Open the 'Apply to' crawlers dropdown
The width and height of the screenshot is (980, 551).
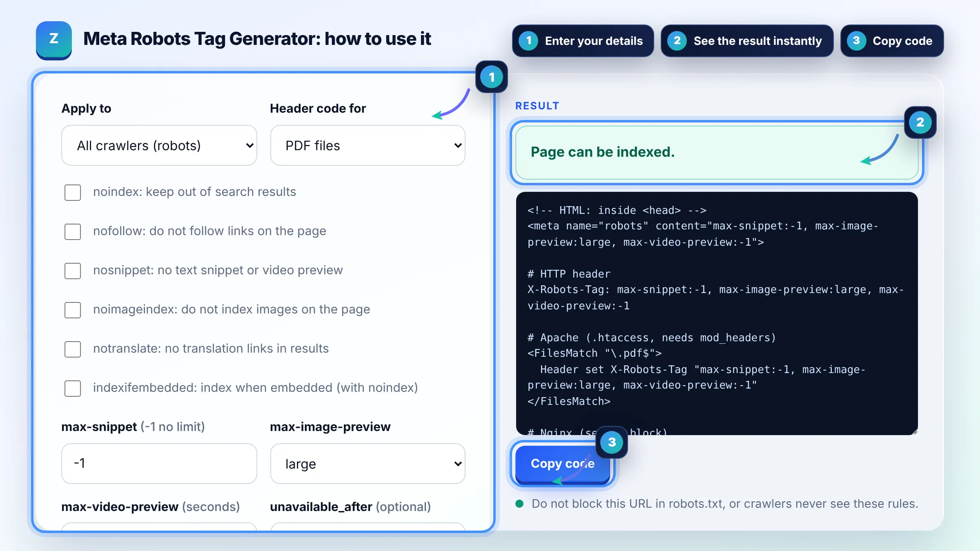tap(159, 145)
